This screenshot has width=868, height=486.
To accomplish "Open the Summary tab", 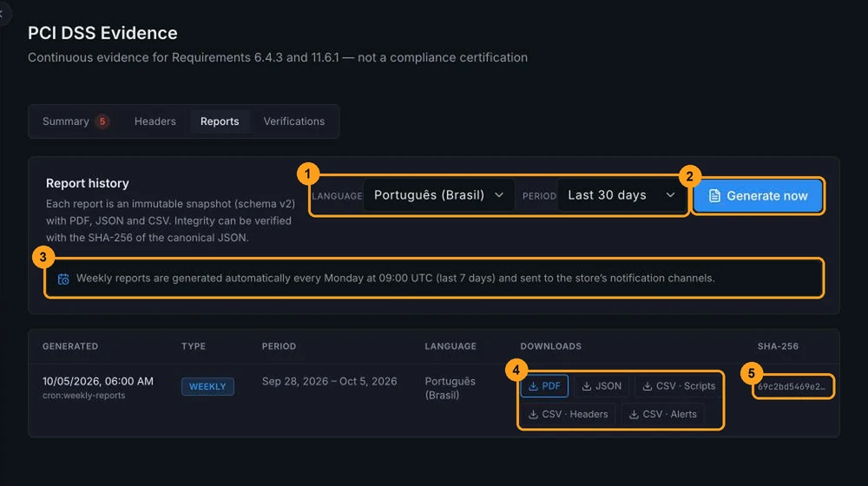I will click(x=76, y=121).
